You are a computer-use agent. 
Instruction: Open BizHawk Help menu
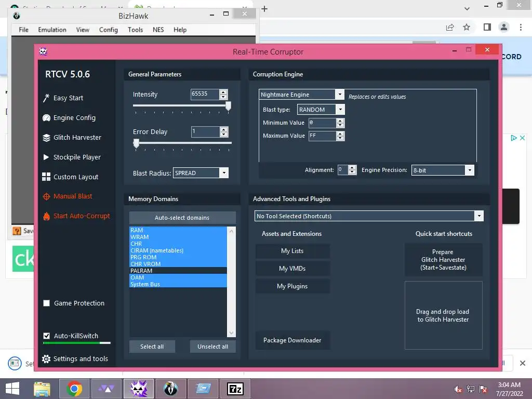(x=180, y=30)
